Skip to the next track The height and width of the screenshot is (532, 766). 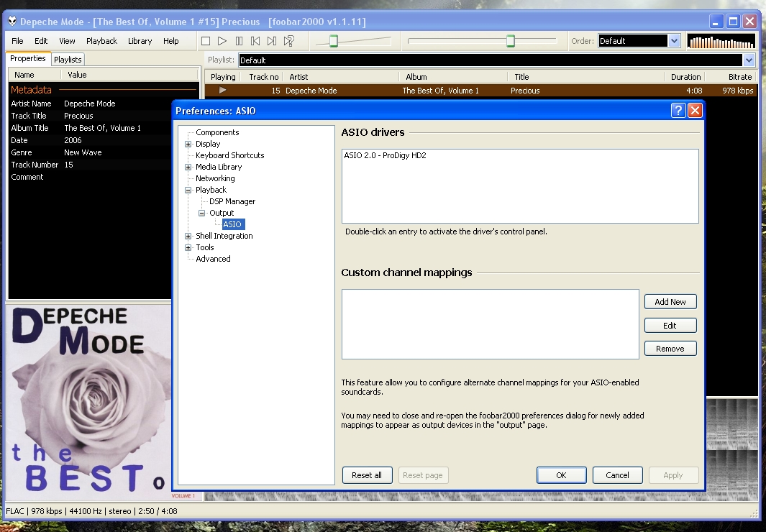272,41
